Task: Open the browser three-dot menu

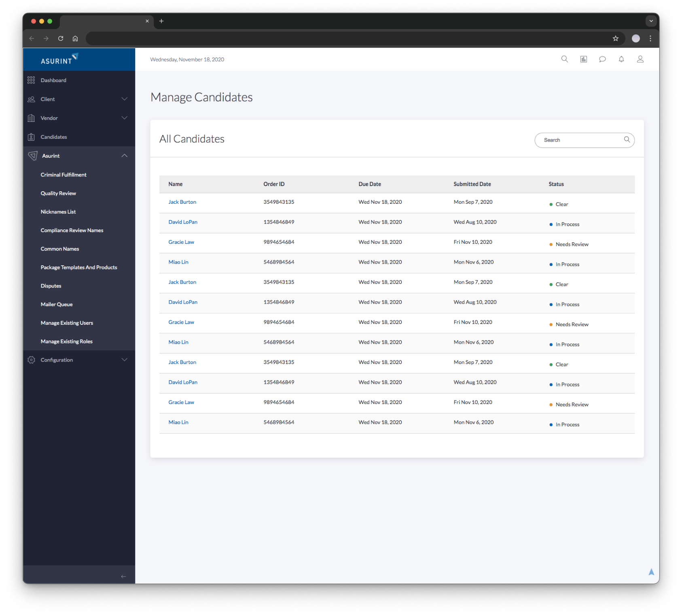Action: tap(650, 38)
